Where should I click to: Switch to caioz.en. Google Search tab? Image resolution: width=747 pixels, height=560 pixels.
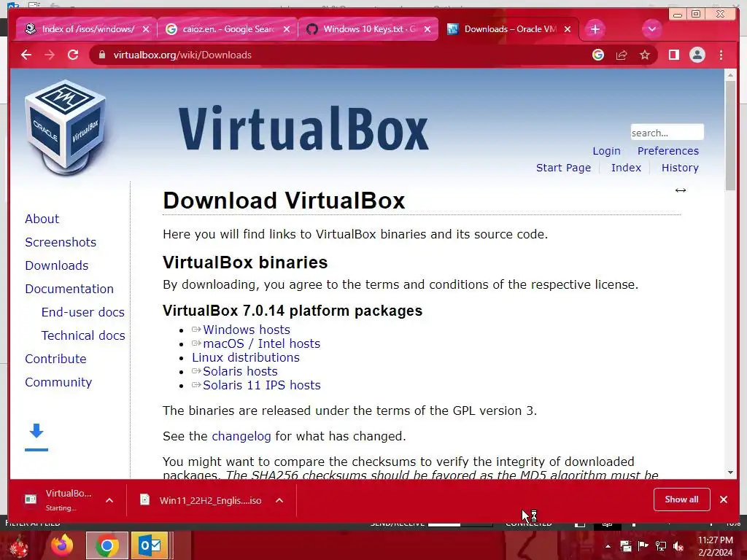[228, 29]
